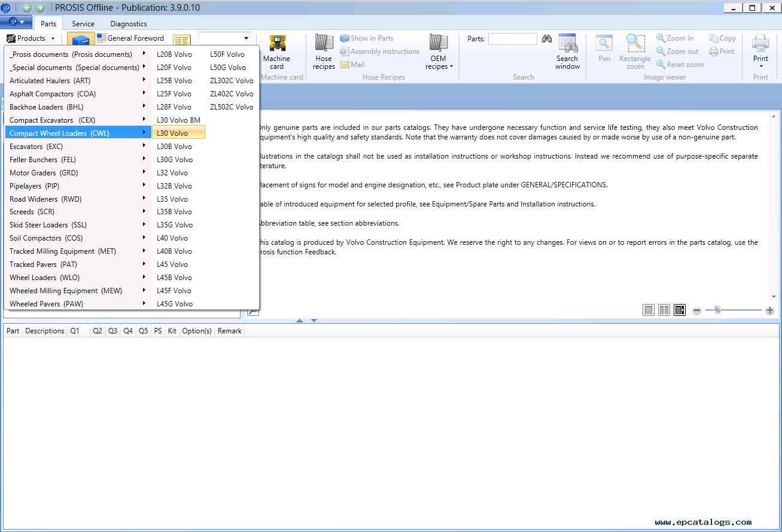Expand Articulated Haulers (ART) submenu
Image resolution: width=782 pixels, height=532 pixels.
(x=78, y=81)
